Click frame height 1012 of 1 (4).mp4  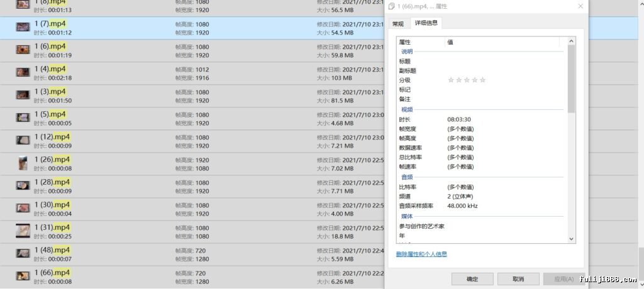click(202, 70)
